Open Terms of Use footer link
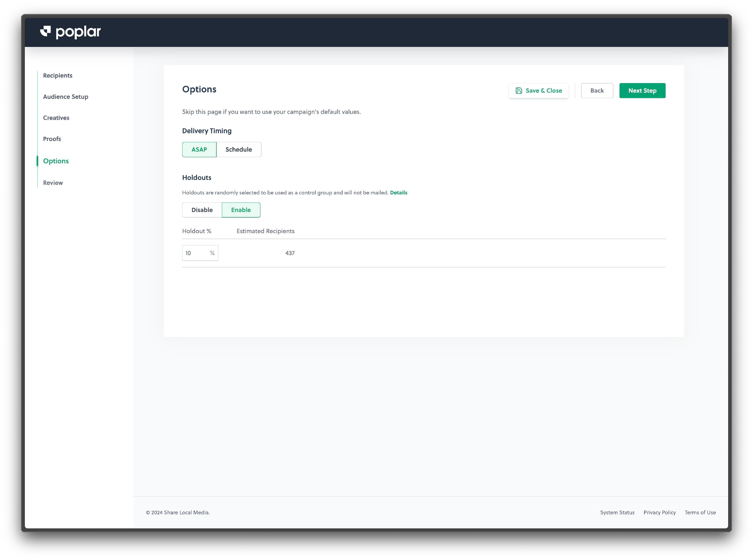This screenshot has width=753, height=560. click(700, 512)
